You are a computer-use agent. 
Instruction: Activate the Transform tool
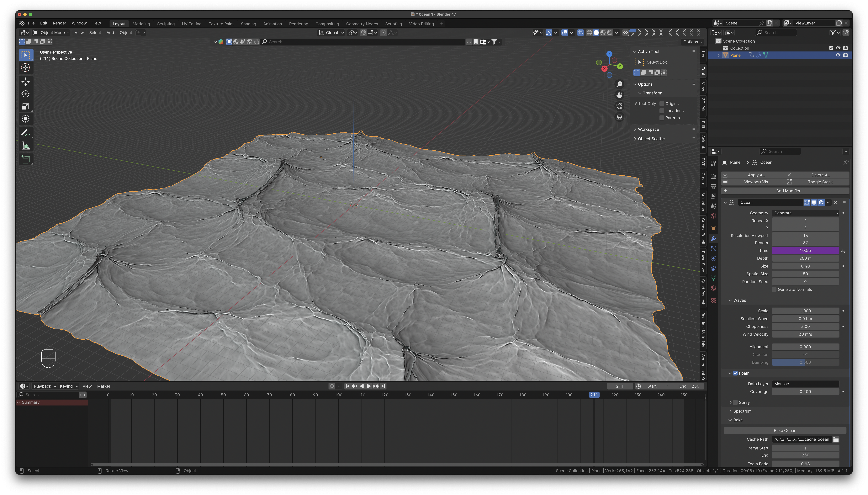tap(25, 119)
